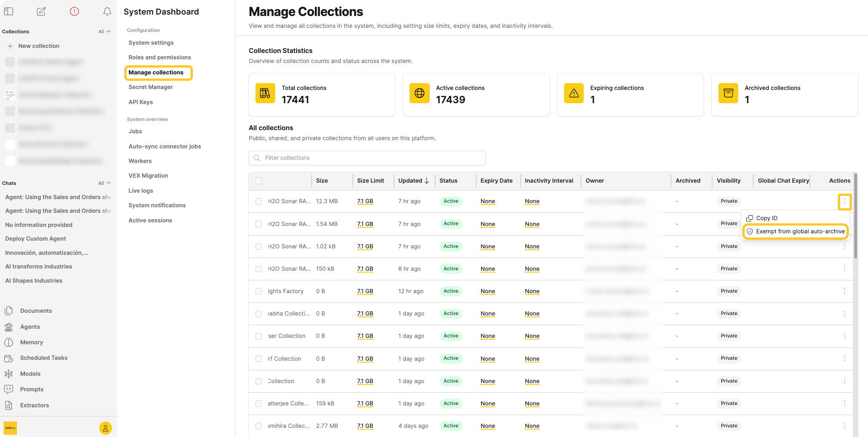Screen dimensions: 868x437
Task: Click the Active collections globe icon
Action: [x=420, y=93]
